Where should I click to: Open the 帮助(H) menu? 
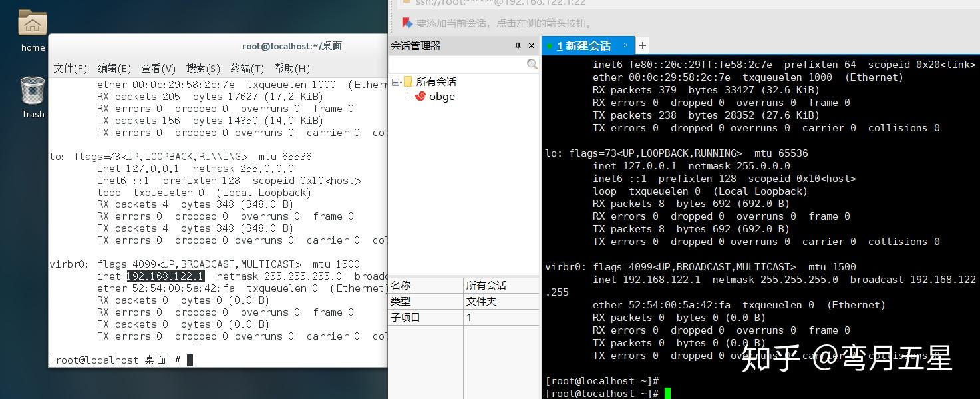tap(293, 67)
